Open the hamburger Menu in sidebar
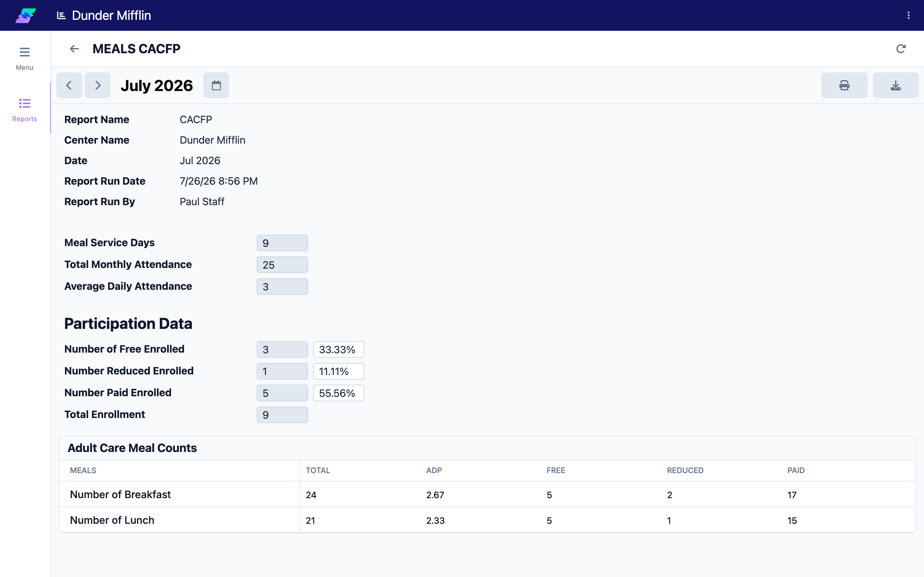Image resolution: width=924 pixels, height=577 pixels. pyautogui.click(x=24, y=58)
